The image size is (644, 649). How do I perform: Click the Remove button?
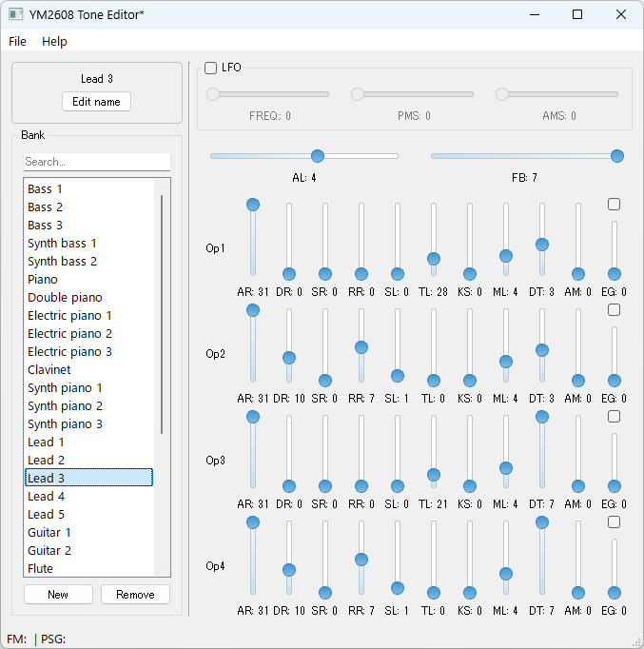pos(135,595)
